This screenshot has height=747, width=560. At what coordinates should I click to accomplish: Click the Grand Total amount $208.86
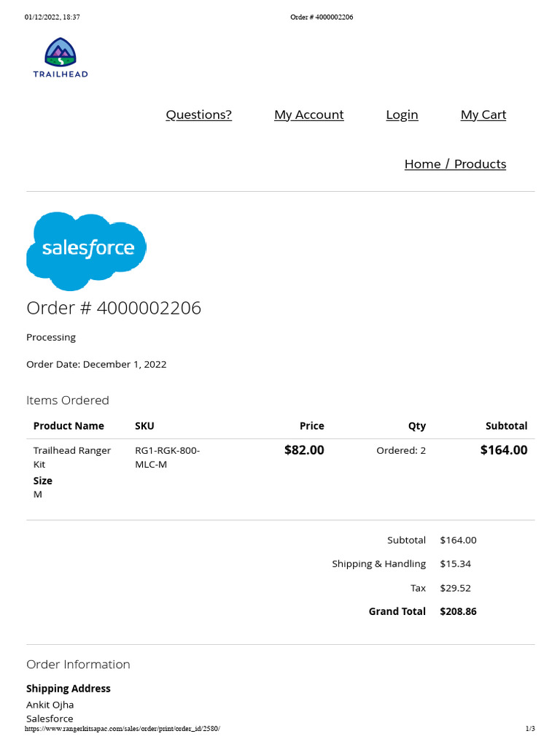point(458,611)
